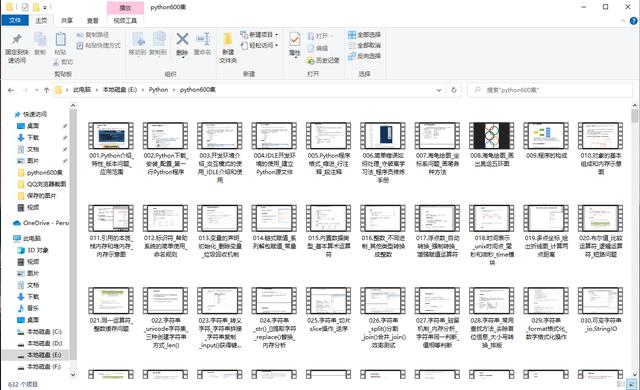Go forward with the right arrow button

point(25,90)
